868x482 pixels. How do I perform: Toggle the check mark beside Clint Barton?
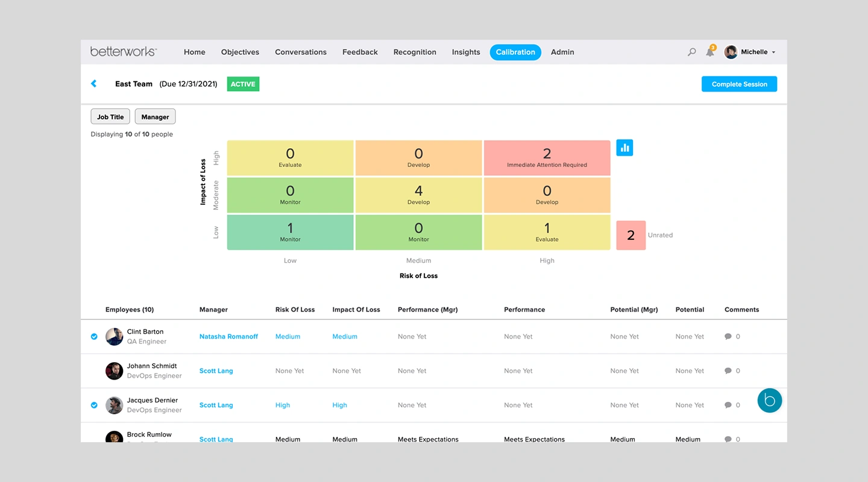[x=94, y=337]
